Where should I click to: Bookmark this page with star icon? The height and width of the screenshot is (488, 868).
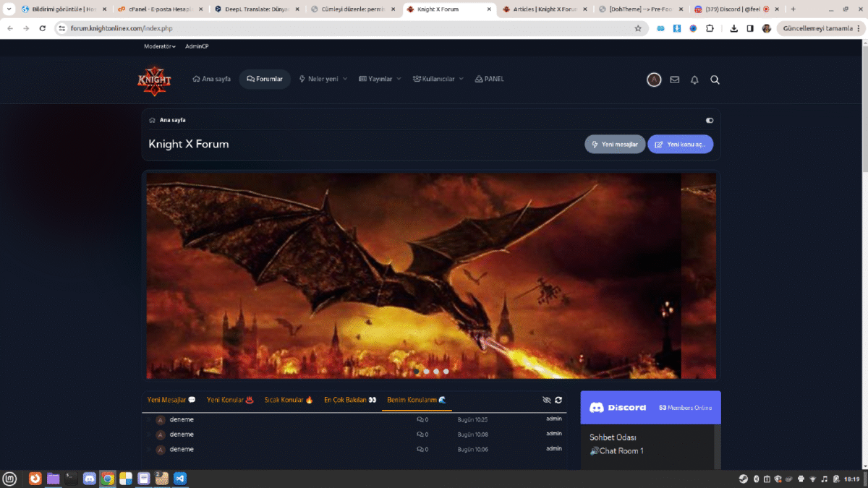point(638,28)
